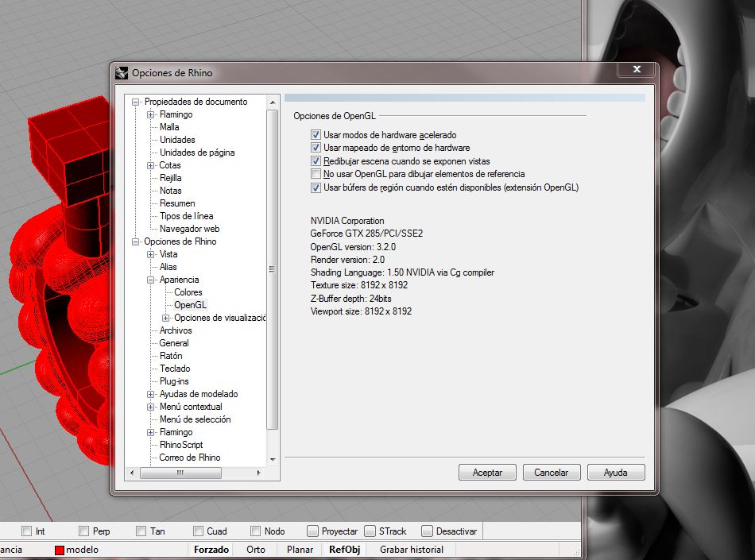The width and height of the screenshot is (755, 560).
Task: Toggle Orto mode in status bar
Action: [x=256, y=550]
